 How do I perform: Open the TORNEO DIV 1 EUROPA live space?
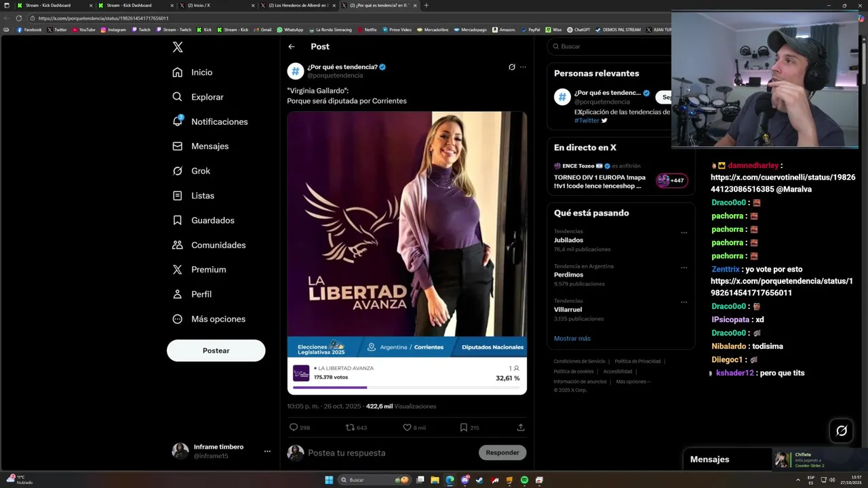(x=599, y=182)
